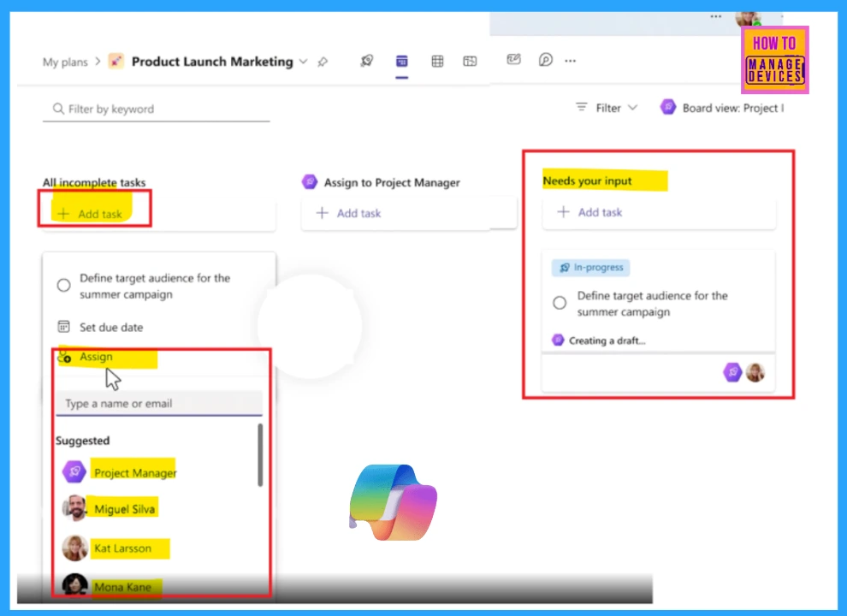Click the Filter lines icon
This screenshot has height=616, width=847.
(x=581, y=107)
